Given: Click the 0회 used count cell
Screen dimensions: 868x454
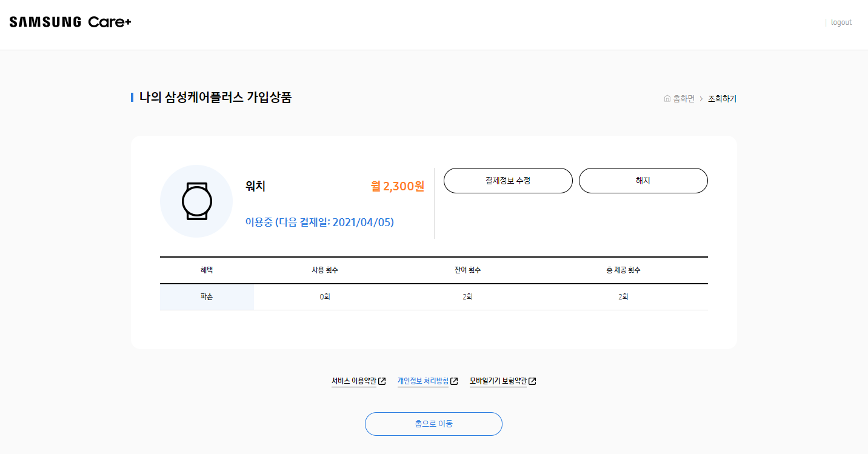Looking at the screenshot, I should tap(325, 297).
